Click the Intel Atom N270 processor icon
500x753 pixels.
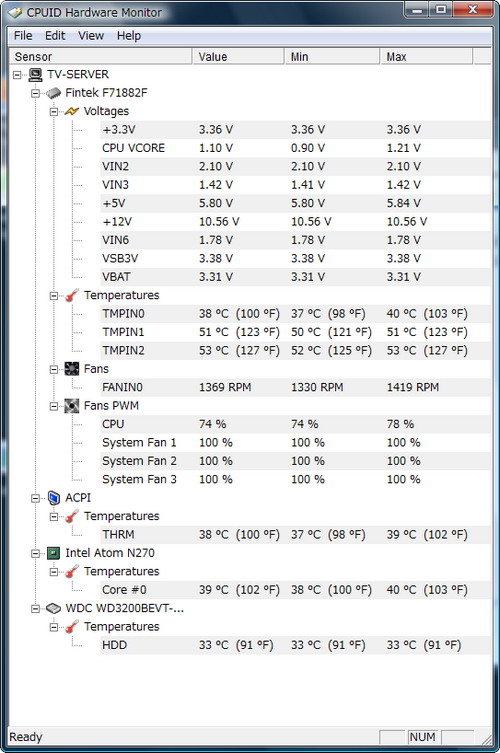point(53,553)
